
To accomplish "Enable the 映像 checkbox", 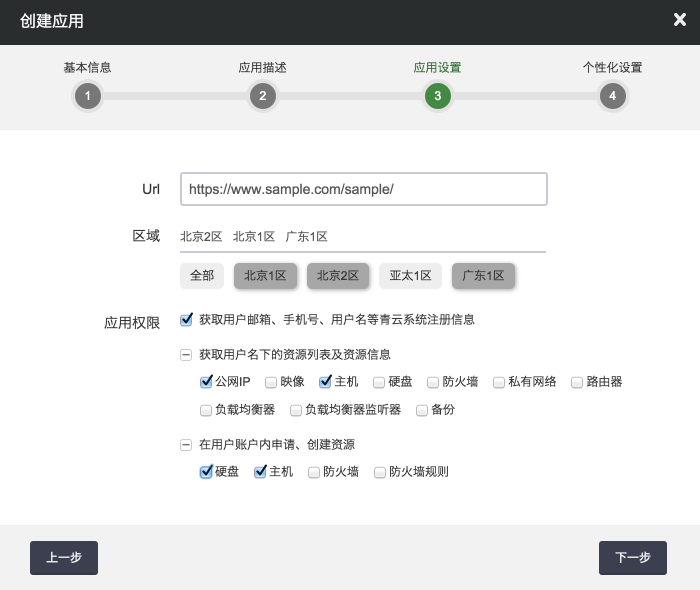I will (271, 382).
